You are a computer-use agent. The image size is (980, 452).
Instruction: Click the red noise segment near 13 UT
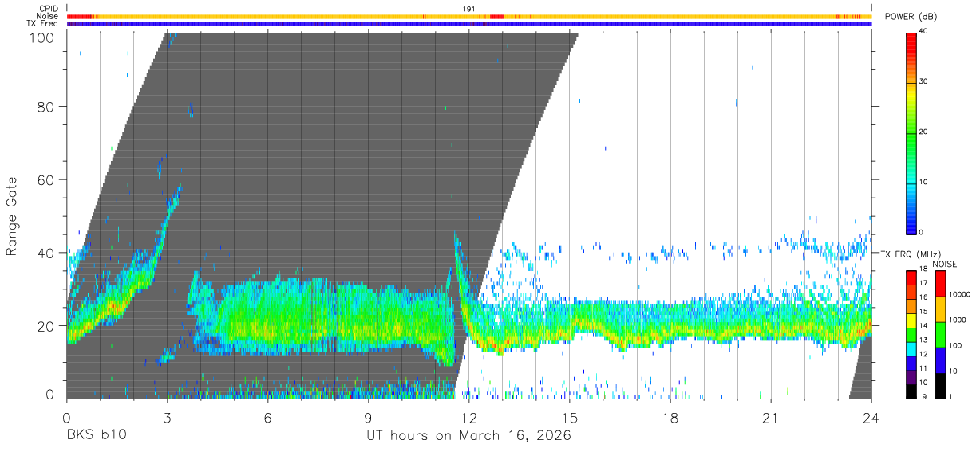[496, 16]
